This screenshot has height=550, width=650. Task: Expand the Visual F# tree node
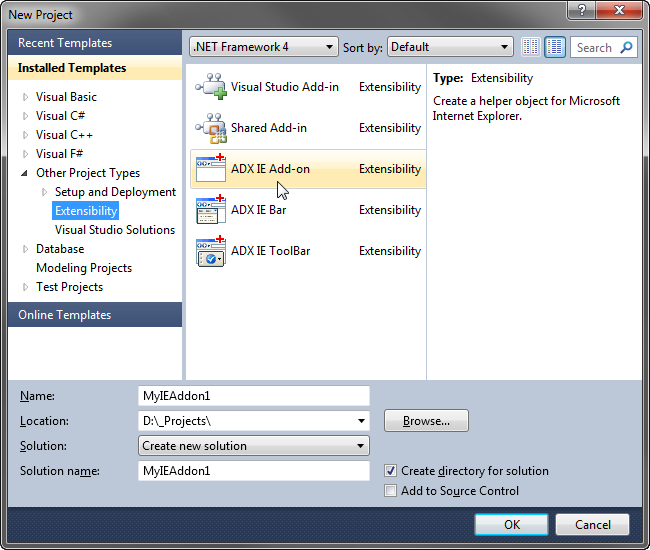[25, 154]
